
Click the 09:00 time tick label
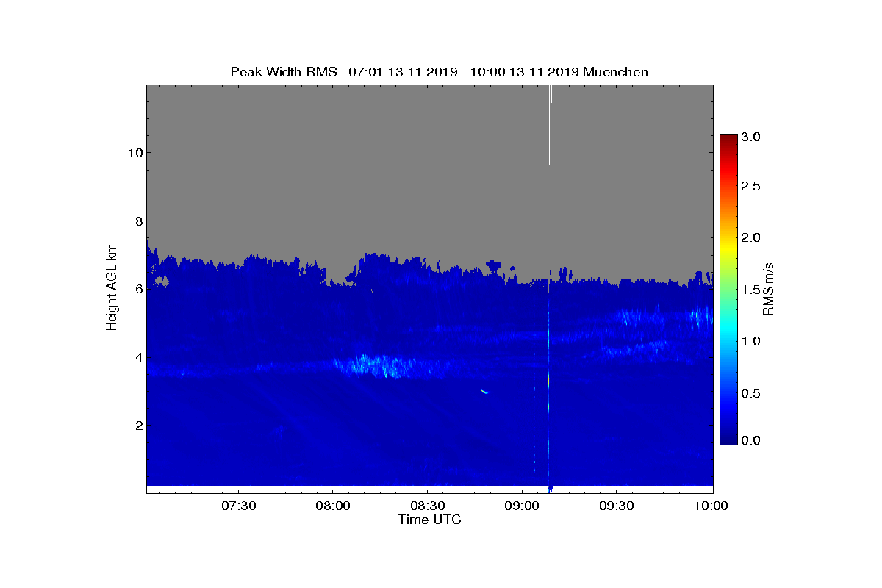pyautogui.click(x=523, y=506)
